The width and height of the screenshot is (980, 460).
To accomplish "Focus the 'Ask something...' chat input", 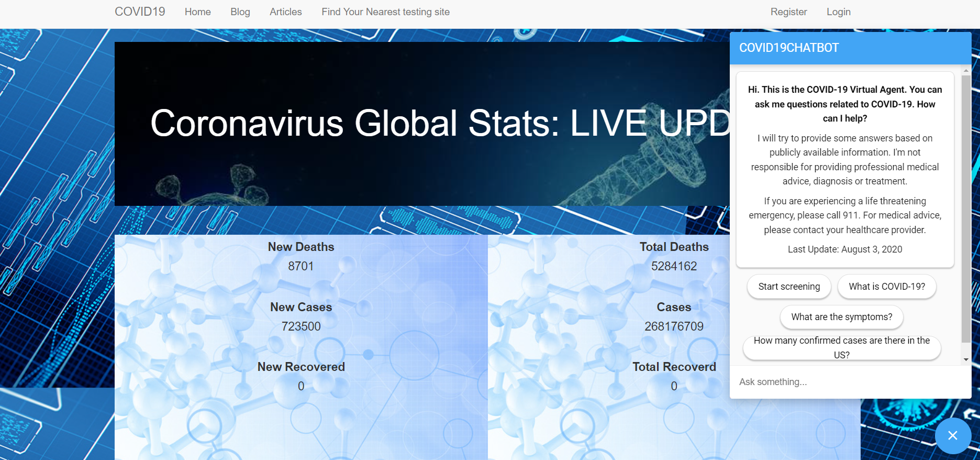I will coord(850,382).
